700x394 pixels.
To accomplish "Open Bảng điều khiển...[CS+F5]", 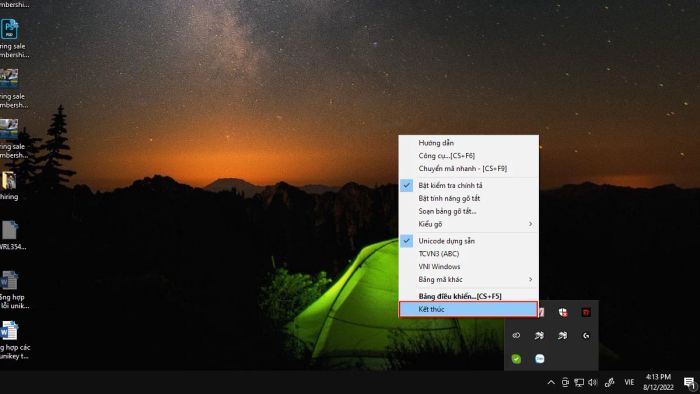I will click(x=468, y=296).
